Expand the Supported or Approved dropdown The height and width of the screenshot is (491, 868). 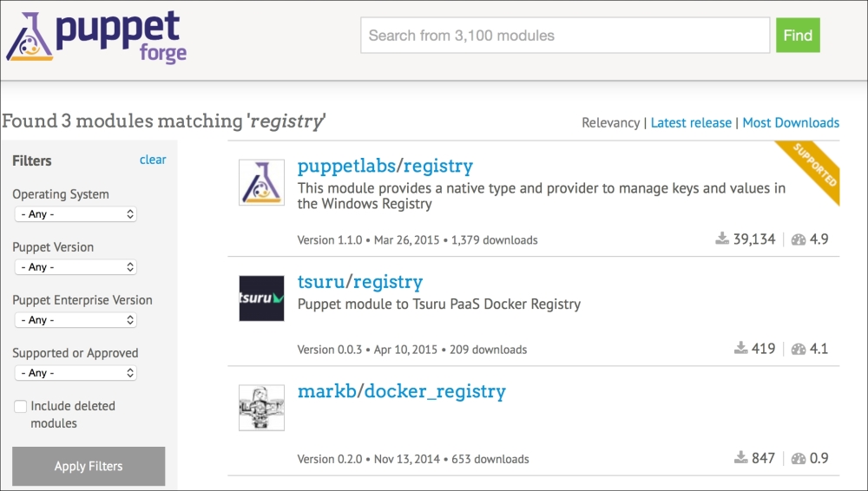coord(76,373)
